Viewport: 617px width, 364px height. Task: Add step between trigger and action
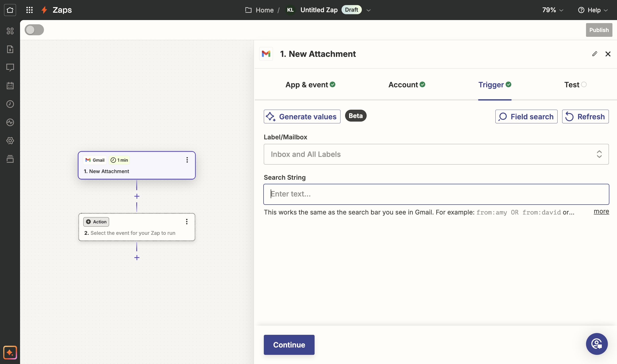click(x=137, y=196)
